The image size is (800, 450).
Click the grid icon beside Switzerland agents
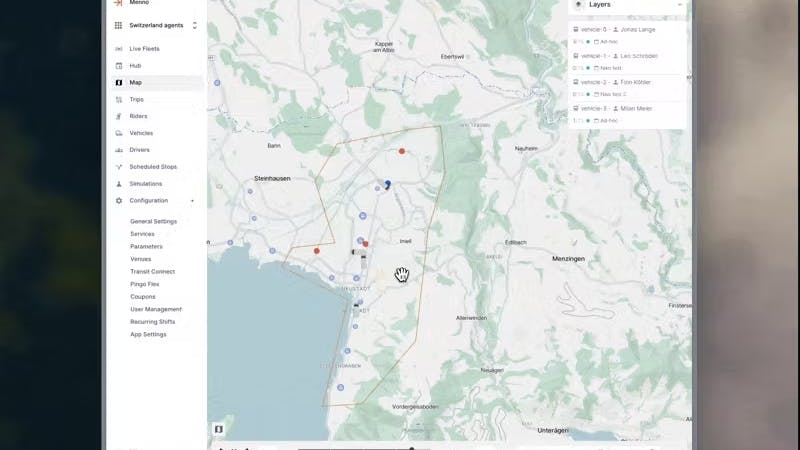pos(118,26)
